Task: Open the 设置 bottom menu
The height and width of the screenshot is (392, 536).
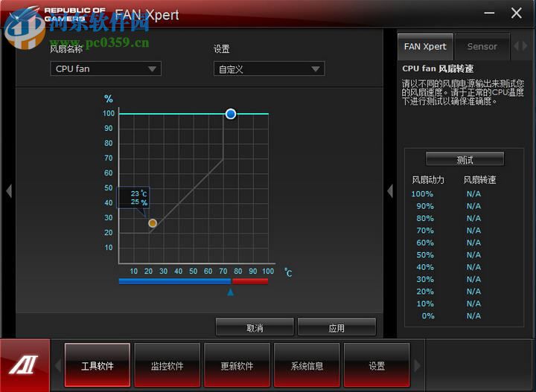Action: coord(377,365)
